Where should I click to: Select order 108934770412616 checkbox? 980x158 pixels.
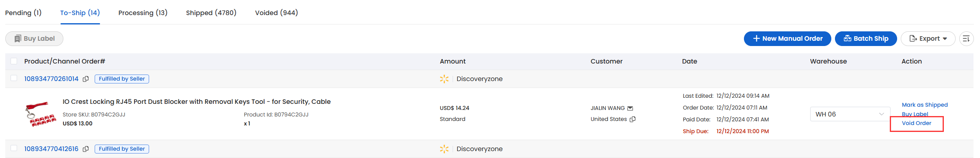pos(14,148)
